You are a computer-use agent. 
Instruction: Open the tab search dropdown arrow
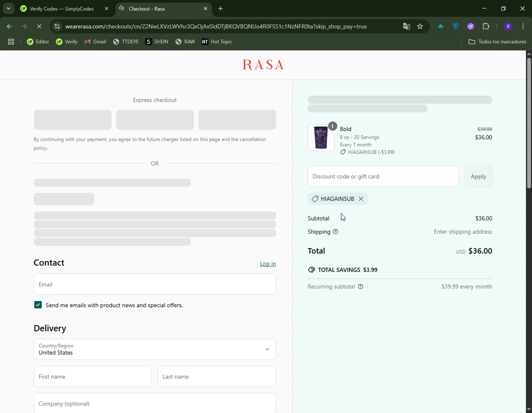[x=8, y=9]
